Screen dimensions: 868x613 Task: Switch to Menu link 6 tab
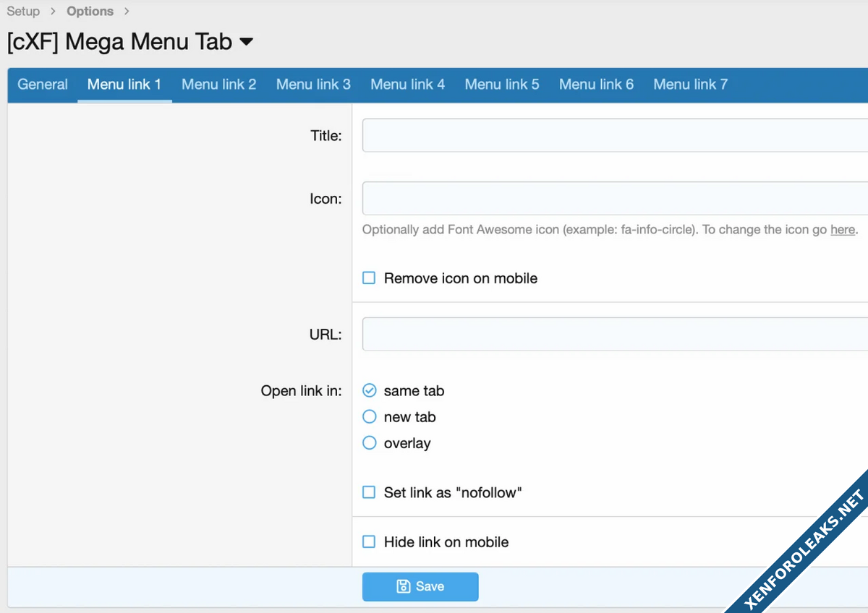point(596,85)
